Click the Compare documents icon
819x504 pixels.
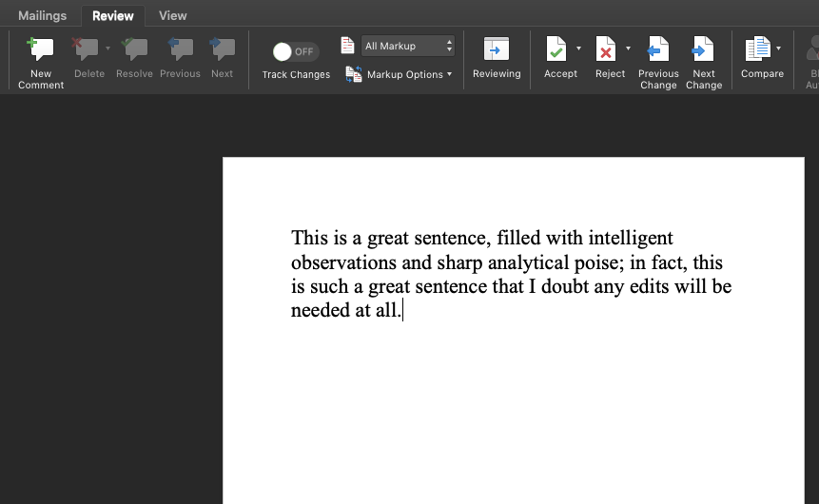758,48
